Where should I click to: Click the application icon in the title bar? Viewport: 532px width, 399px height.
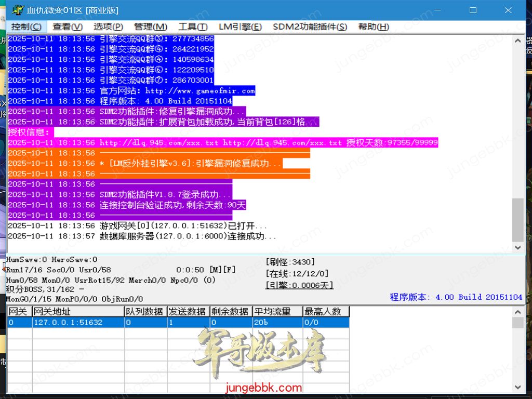(x=18, y=10)
